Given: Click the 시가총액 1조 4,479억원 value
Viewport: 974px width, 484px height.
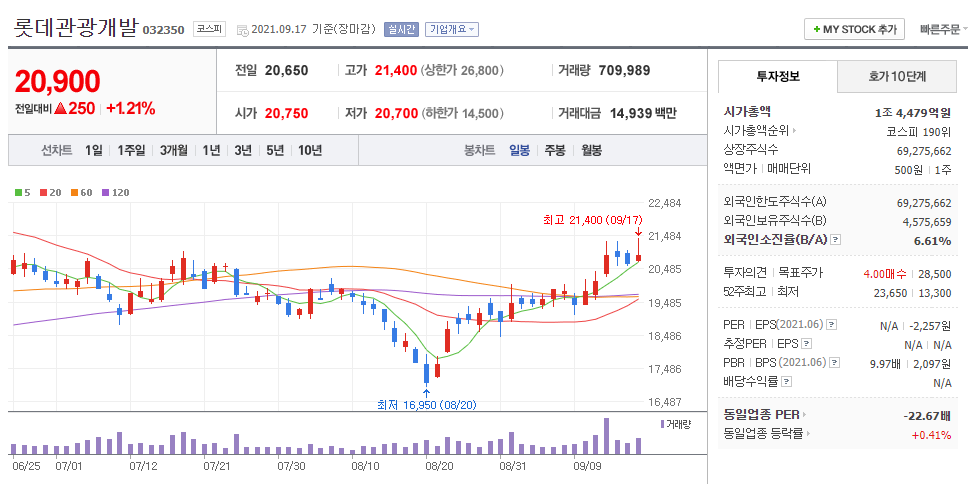Looking at the screenshot, I should (x=913, y=112).
